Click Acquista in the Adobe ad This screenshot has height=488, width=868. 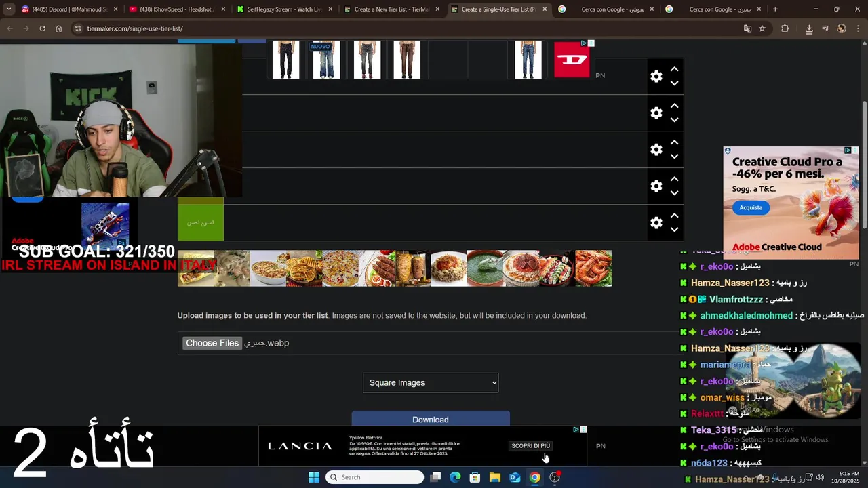point(751,207)
